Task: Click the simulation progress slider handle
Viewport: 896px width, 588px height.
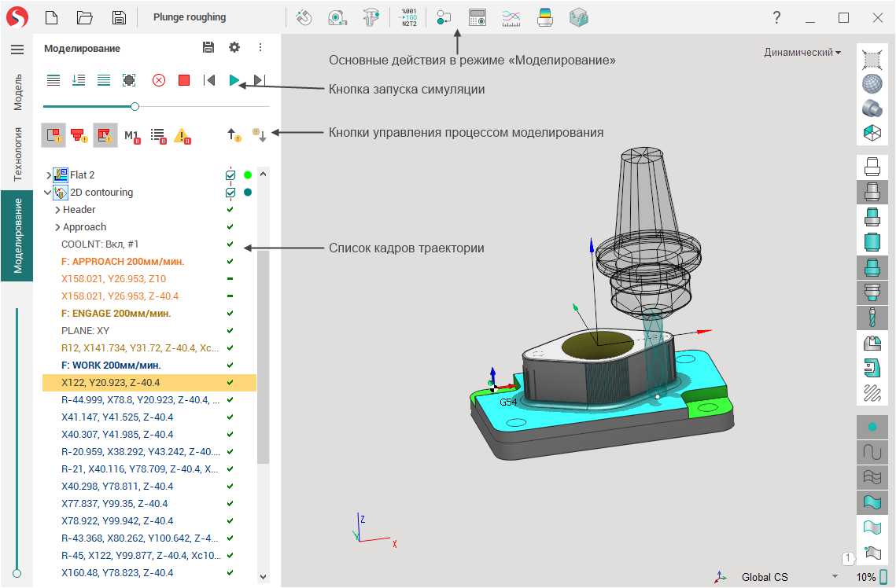Action: 135,106
